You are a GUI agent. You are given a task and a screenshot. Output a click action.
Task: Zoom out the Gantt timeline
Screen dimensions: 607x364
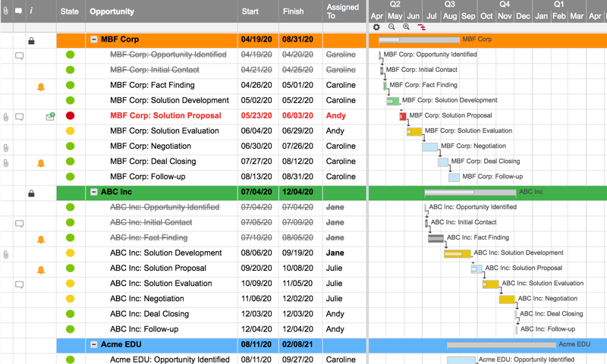(x=392, y=27)
